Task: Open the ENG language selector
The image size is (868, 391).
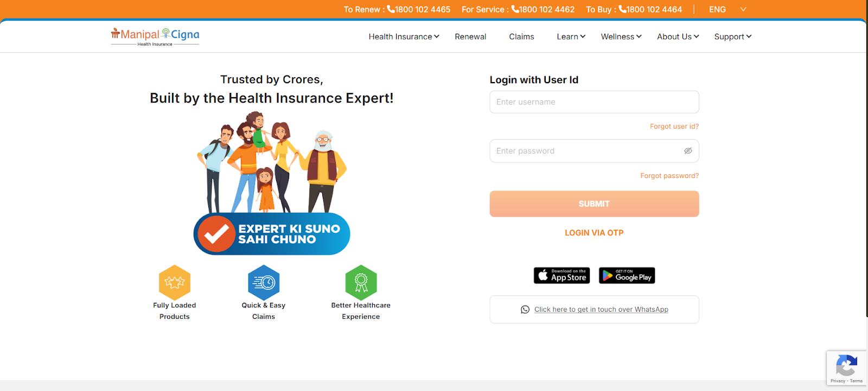Action: (727, 9)
